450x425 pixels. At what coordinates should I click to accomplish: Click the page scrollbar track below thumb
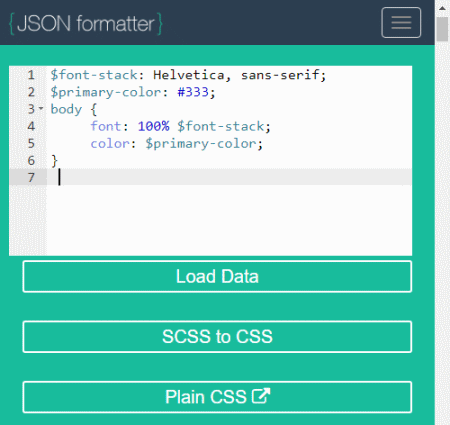tap(442, 233)
